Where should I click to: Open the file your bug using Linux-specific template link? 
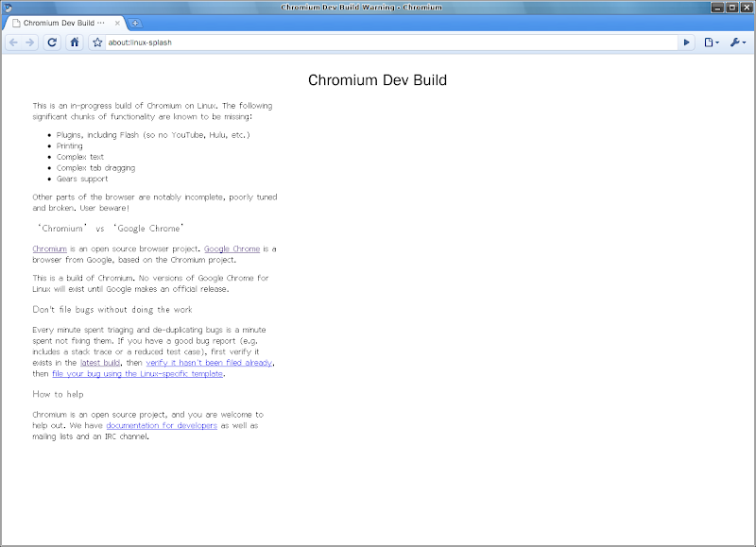[x=137, y=373]
